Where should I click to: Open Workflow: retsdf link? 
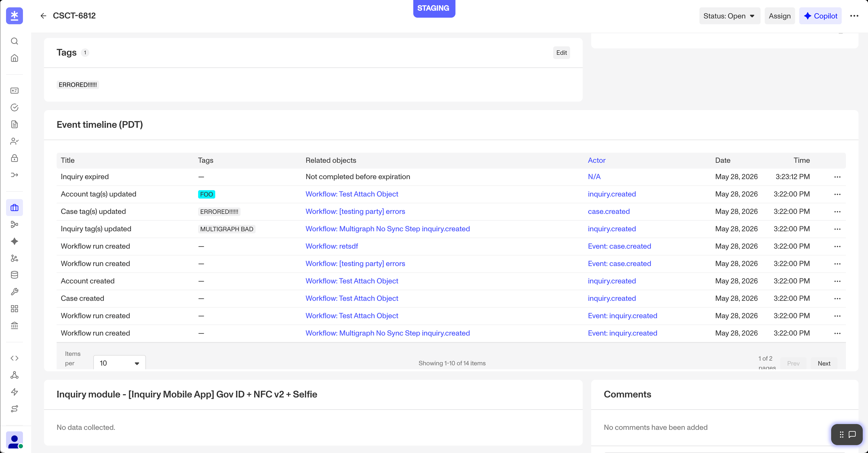[331, 246]
